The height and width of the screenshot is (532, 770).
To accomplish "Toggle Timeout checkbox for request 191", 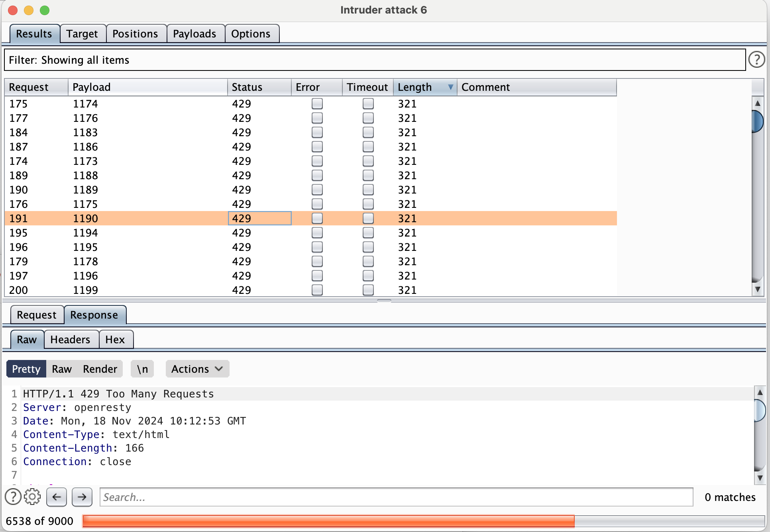I will tap(368, 218).
